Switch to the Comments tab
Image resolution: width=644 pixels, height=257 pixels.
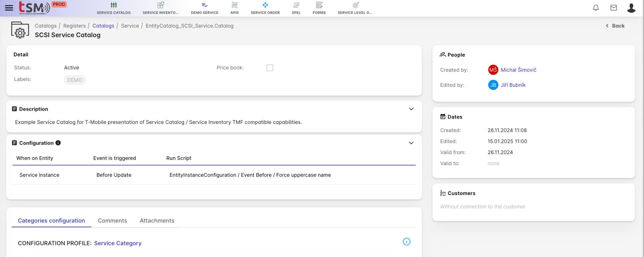click(112, 221)
